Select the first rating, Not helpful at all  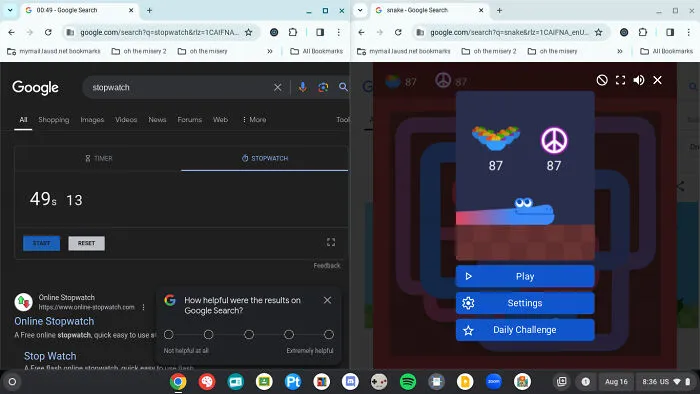click(x=169, y=334)
